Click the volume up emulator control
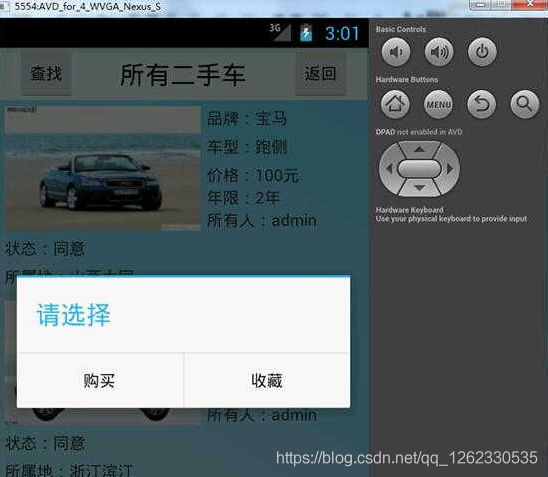The image size is (548, 477). tap(439, 52)
